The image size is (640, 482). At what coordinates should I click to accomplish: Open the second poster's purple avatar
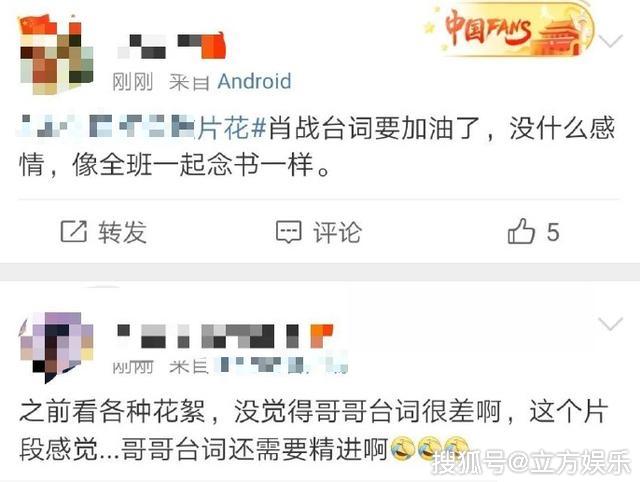tap(56, 347)
